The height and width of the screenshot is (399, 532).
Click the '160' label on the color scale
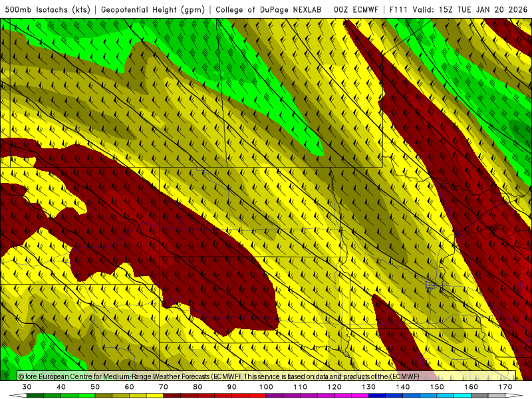click(x=471, y=387)
